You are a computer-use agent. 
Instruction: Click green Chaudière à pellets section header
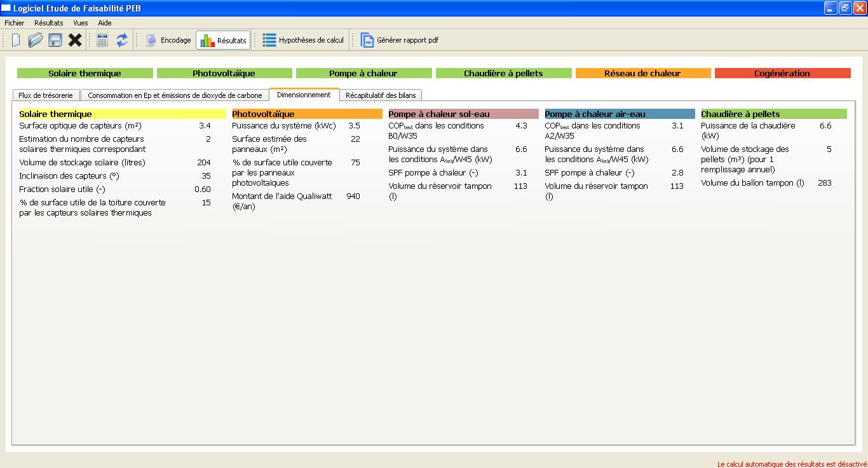(774, 114)
